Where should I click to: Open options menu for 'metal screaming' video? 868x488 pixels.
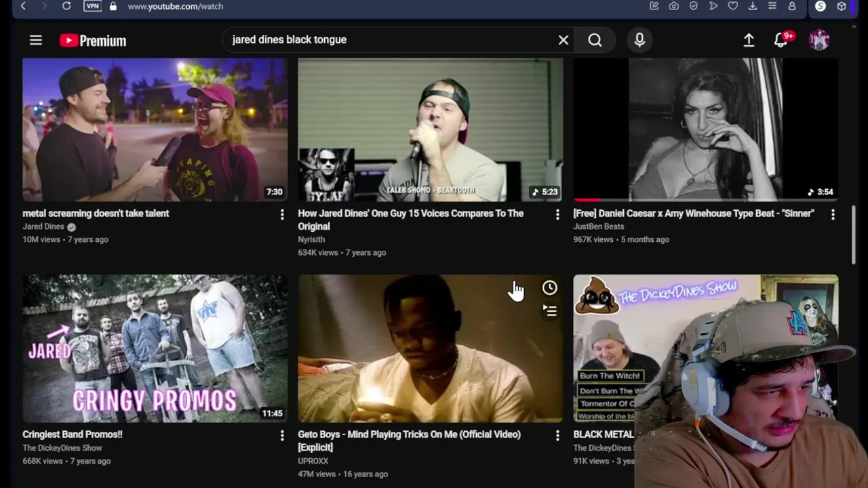282,214
